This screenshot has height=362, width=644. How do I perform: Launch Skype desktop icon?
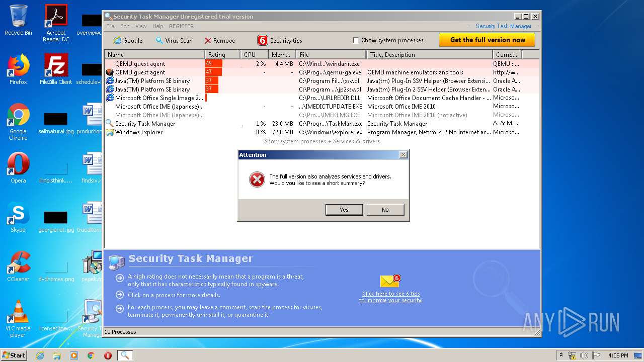18,217
